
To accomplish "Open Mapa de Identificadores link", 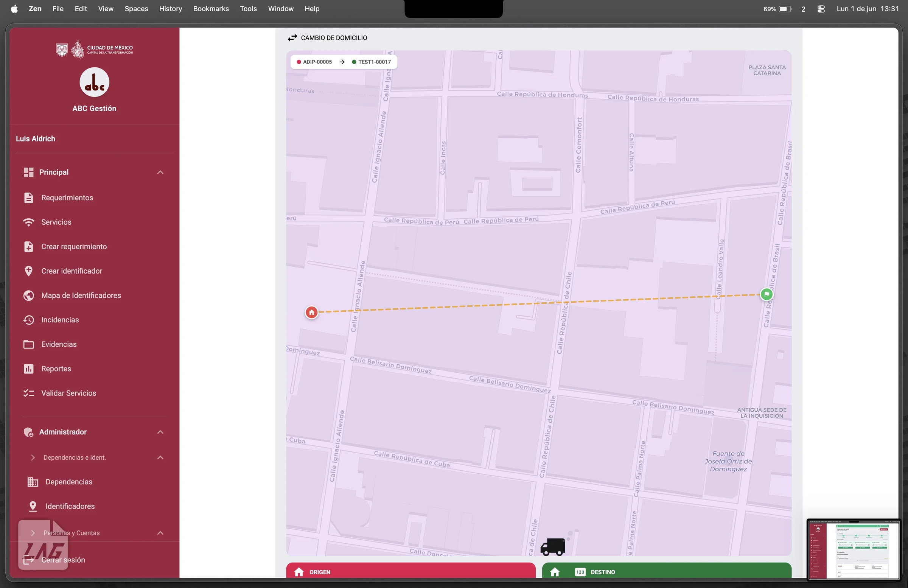I will pos(81,296).
